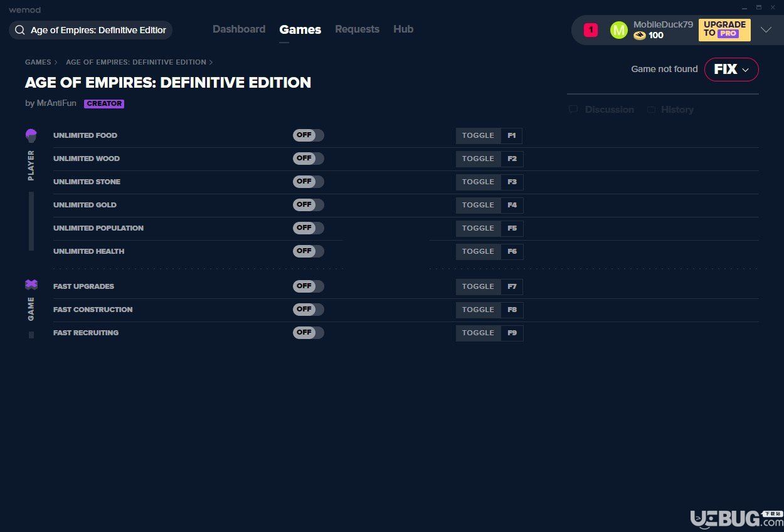Click the MobileDuck79 username
The width and height of the screenshot is (784, 532).
[x=663, y=24]
